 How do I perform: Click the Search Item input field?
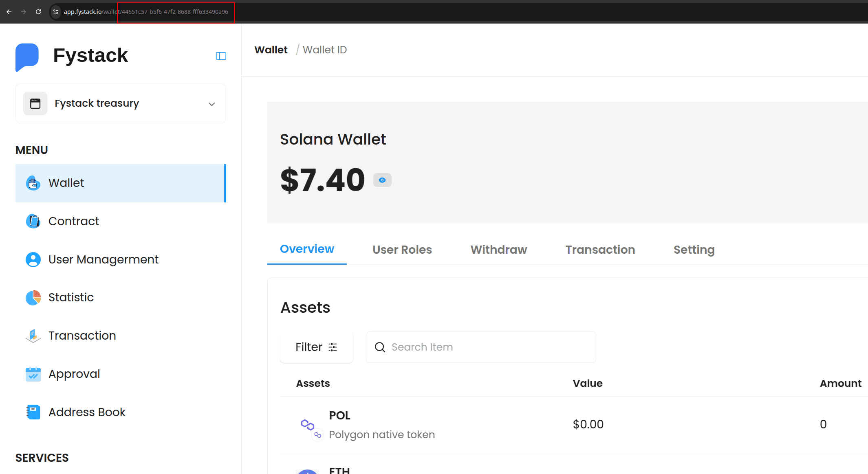[481, 347]
